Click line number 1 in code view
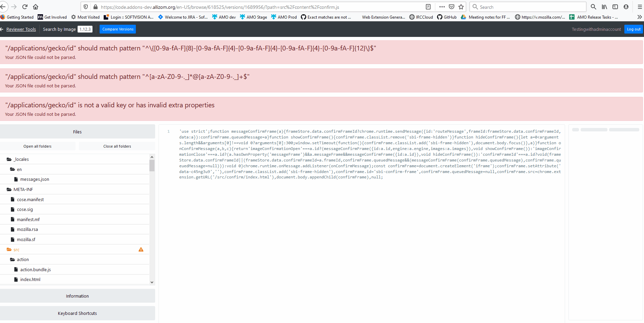This screenshot has height=323, width=644. point(168,131)
